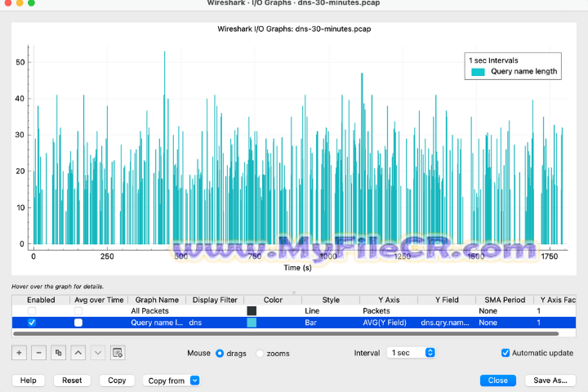Click the Help button
588x392 pixels.
pyautogui.click(x=28, y=381)
